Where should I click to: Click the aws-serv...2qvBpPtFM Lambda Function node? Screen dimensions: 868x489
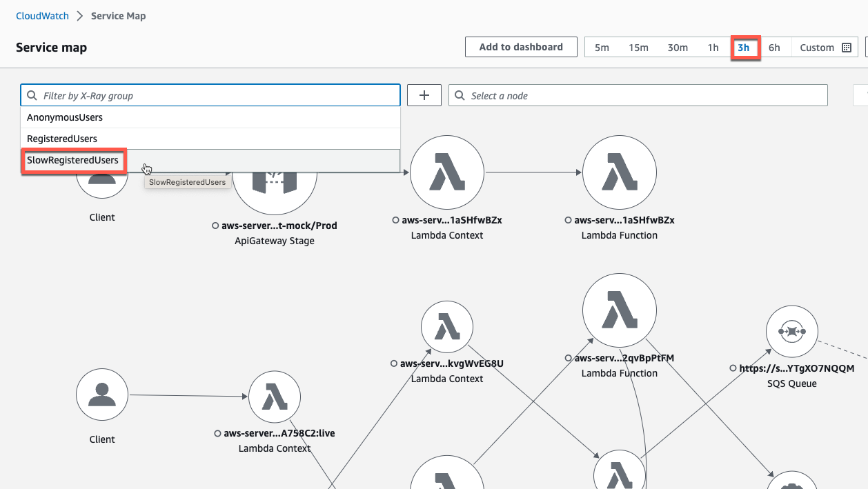click(x=620, y=312)
